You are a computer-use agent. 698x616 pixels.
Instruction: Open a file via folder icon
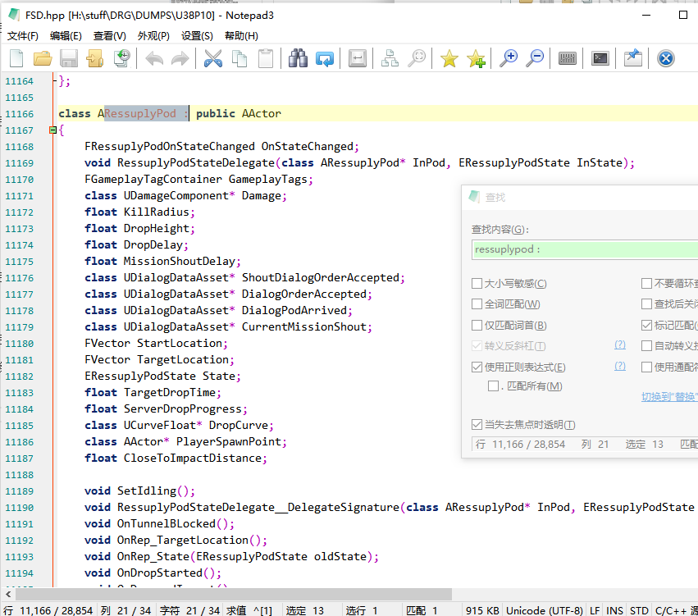tap(43, 58)
